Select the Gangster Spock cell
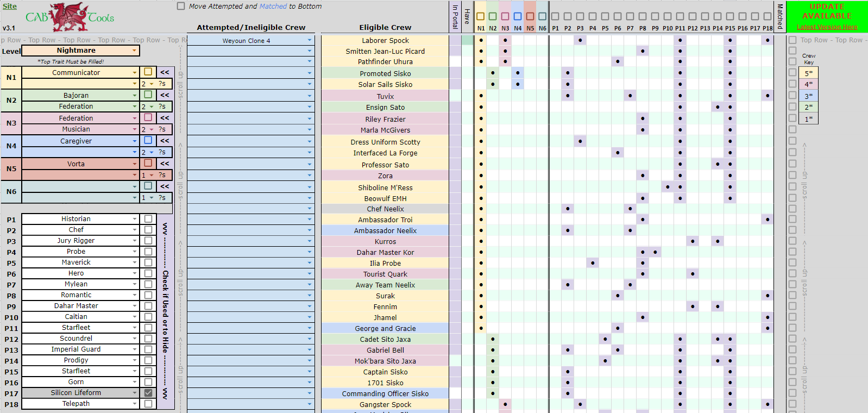Viewport: 868px width, 413px height. point(385,404)
